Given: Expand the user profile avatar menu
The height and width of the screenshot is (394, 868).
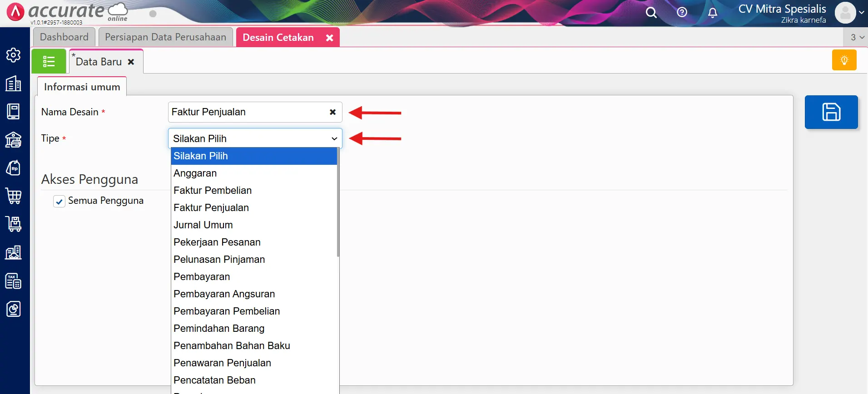Looking at the screenshot, I should [x=849, y=13].
